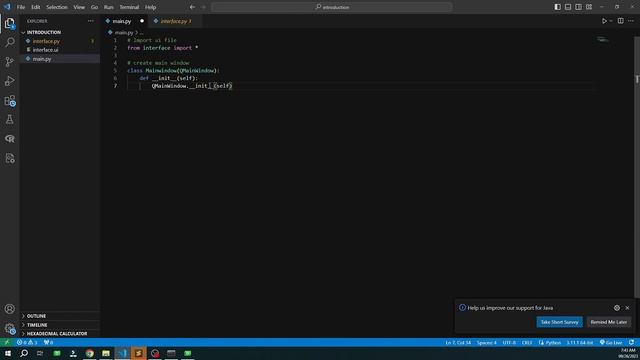640x360 pixels.
Task: Show errors and warnings in status bar
Action: [x=27, y=342]
